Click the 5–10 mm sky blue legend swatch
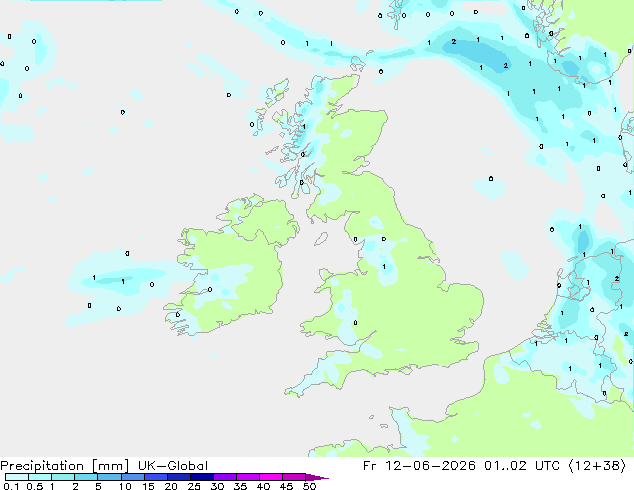 (109, 477)
